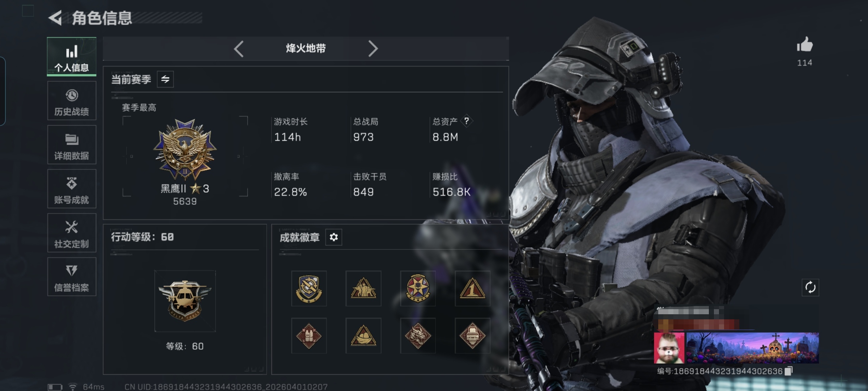Switch to the 账号成就 tab
868x391 pixels.
tap(72, 189)
